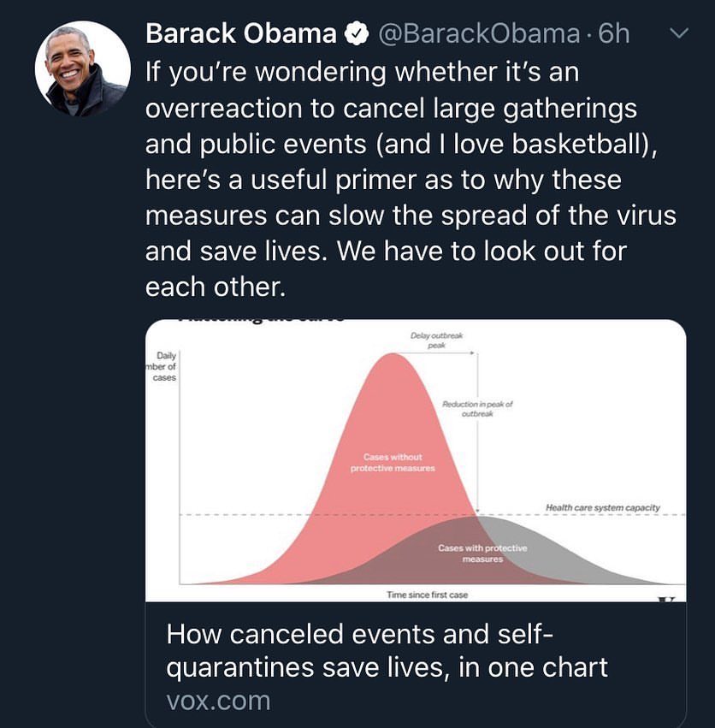The image size is (715, 728).
Task: Click the 6h tweet timestamp
Action: [614, 34]
